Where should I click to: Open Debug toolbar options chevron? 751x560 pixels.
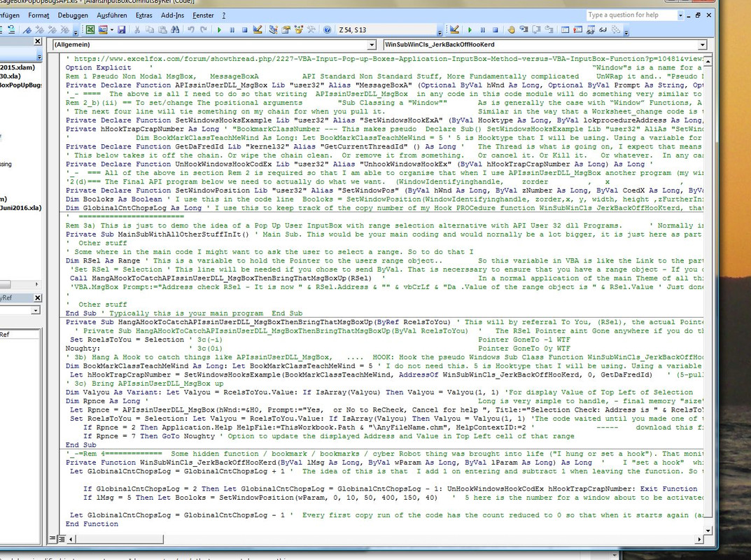[626, 31]
